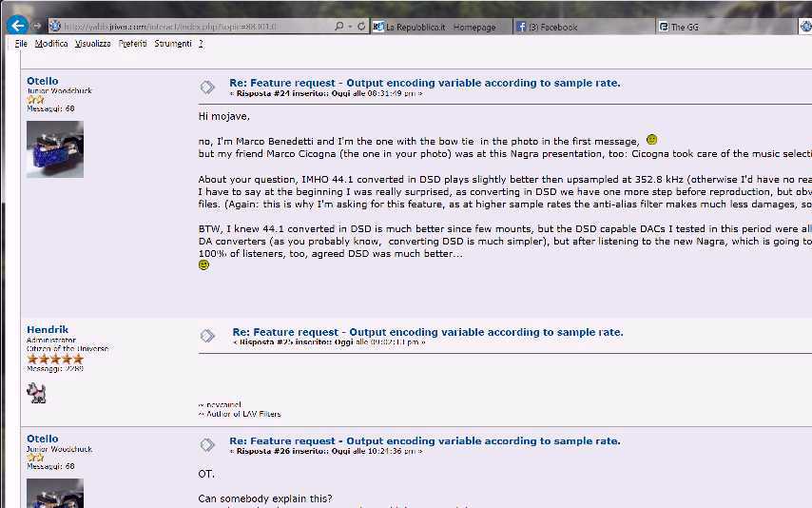
Task: Click the browser forward arrow button
Action: point(37,26)
